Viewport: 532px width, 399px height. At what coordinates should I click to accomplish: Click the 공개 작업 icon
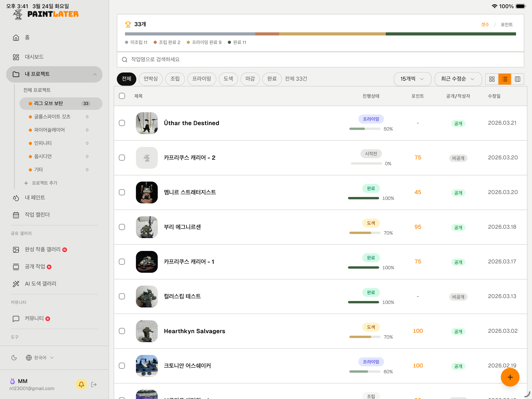pos(16,267)
